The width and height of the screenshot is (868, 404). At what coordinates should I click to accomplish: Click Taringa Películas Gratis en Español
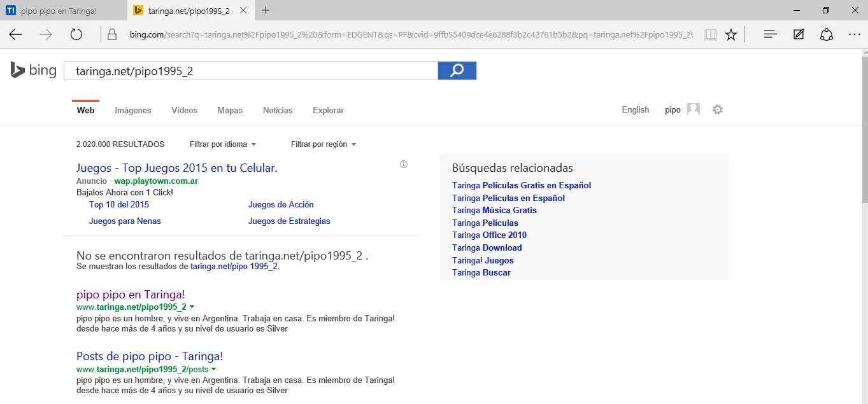pyautogui.click(x=522, y=185)
